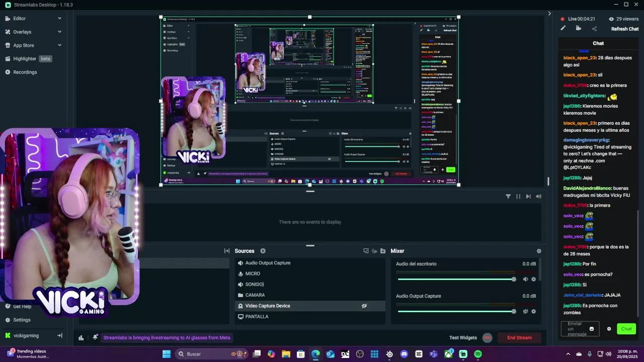Viewport: 644px width, 362px height.
Task: Add a source folder icon
Action: click(x=383, y=251)
